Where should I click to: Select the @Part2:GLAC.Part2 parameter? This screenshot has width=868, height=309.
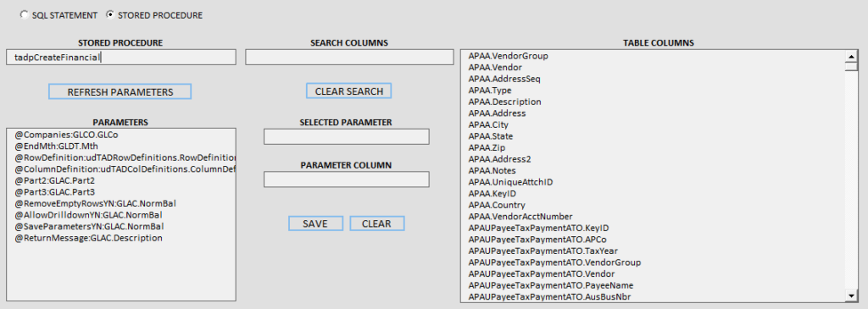click(x=121, y=181)
